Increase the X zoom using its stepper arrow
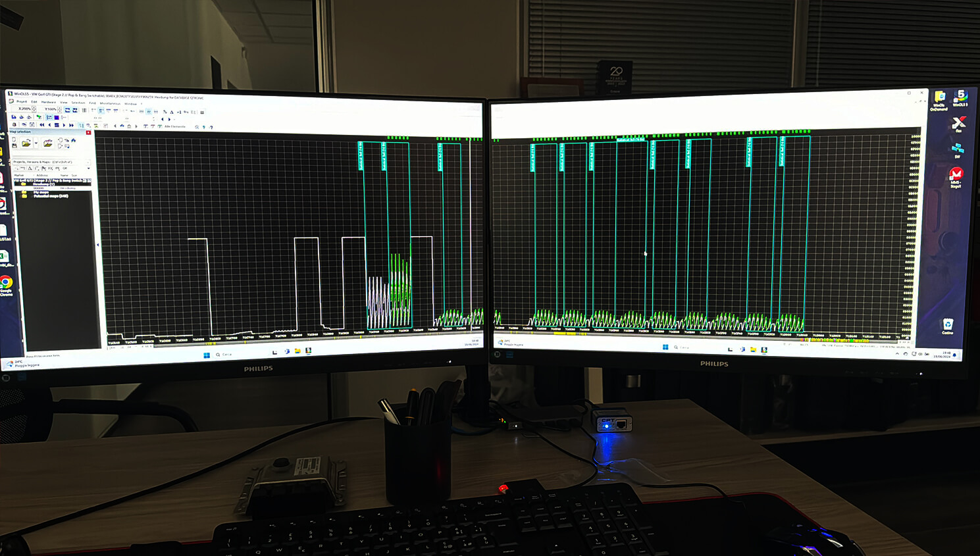 pyautogui.click(x=34, y=107)
